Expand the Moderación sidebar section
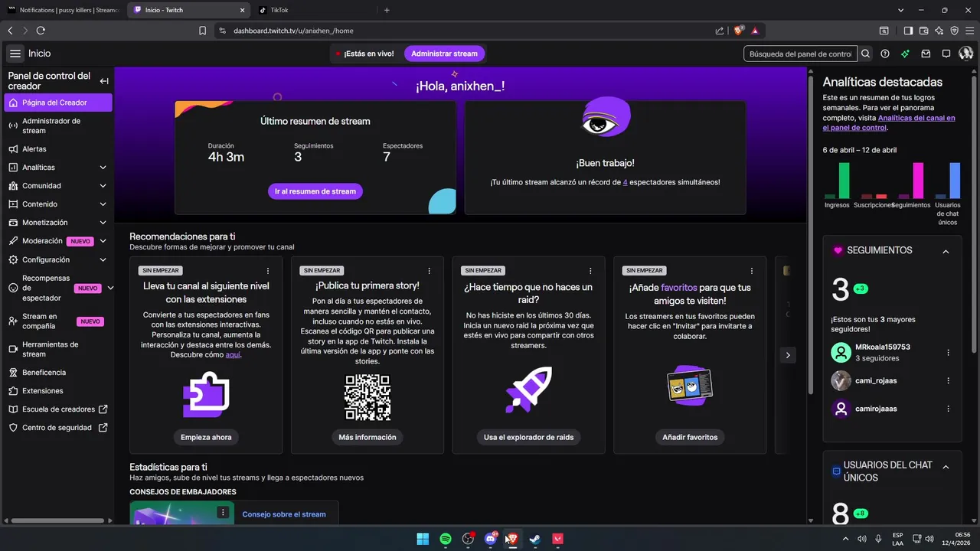 point(103,241)
